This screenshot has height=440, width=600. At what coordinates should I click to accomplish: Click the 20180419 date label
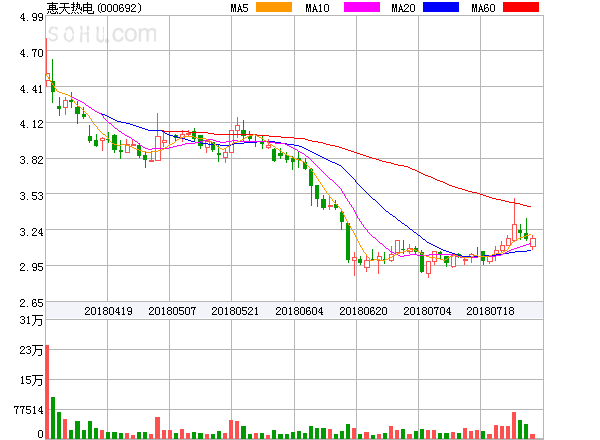[108, 311]
